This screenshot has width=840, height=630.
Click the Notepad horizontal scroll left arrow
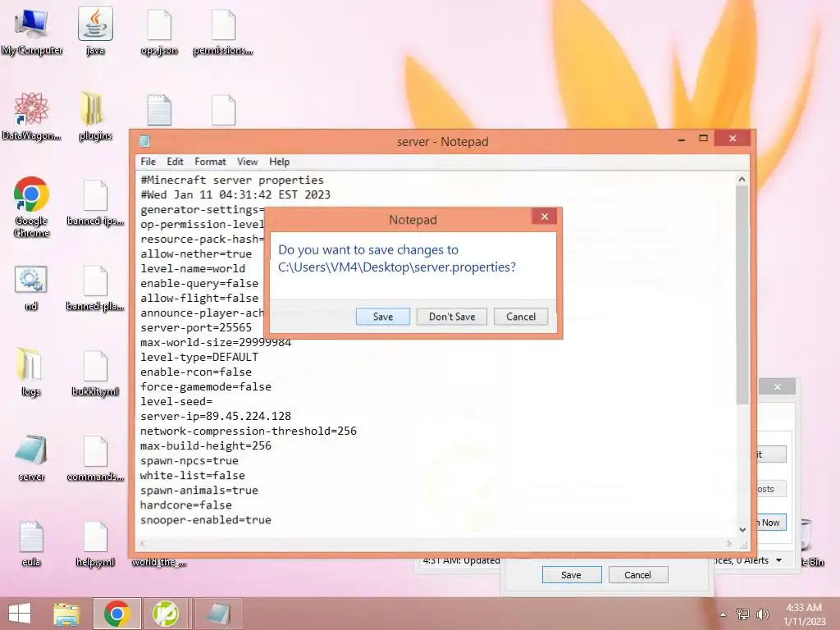(x=143, y=543)
